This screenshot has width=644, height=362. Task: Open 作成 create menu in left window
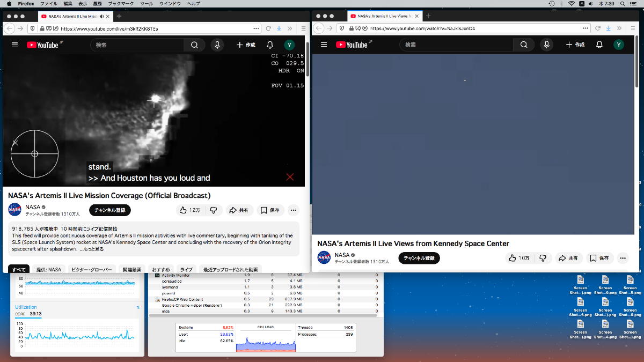[246, 45]
